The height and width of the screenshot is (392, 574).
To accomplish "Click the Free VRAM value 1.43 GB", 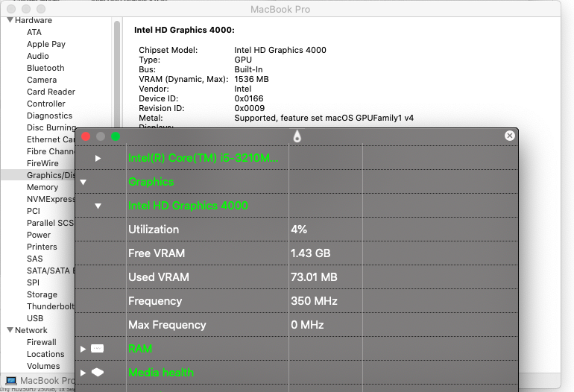I will [x=310, y=253].
